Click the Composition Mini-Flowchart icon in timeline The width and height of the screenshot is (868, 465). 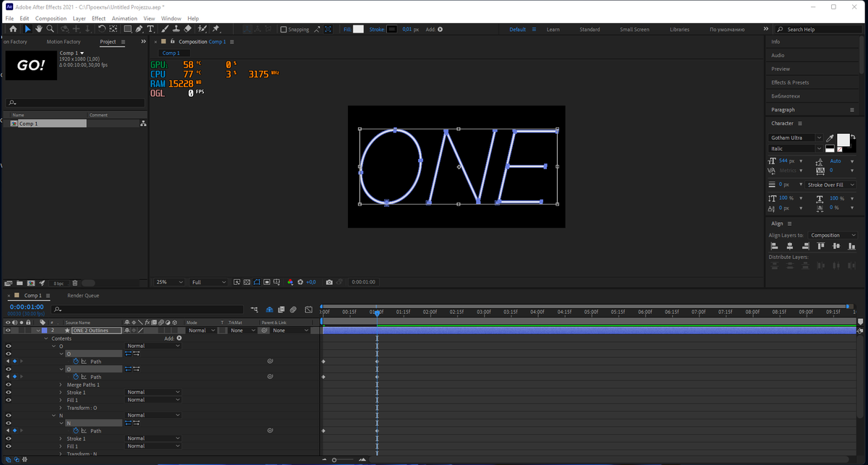[x=255, y=310]
